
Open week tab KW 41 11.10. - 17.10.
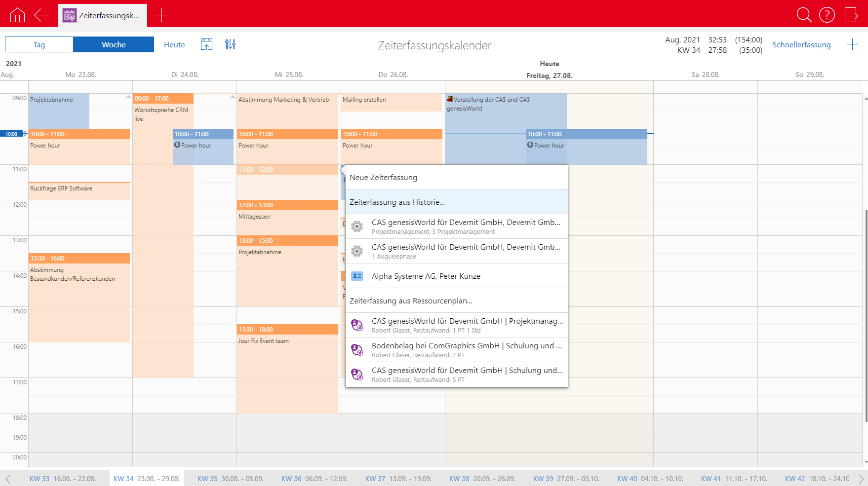[734, 479]
